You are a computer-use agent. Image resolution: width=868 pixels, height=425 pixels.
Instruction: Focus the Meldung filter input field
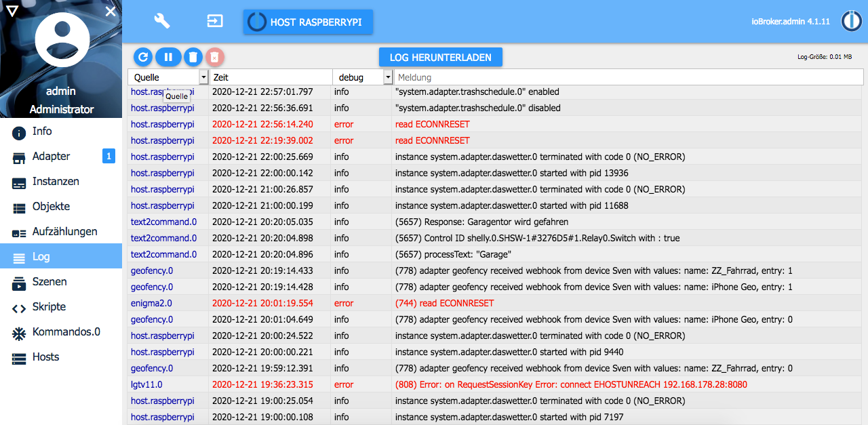[627, 77]
